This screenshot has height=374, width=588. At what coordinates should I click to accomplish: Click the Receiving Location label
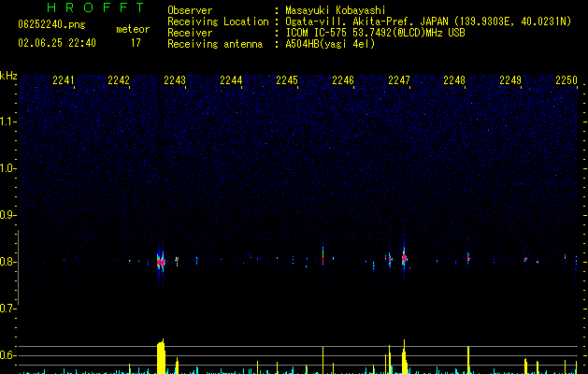(218, 22)
